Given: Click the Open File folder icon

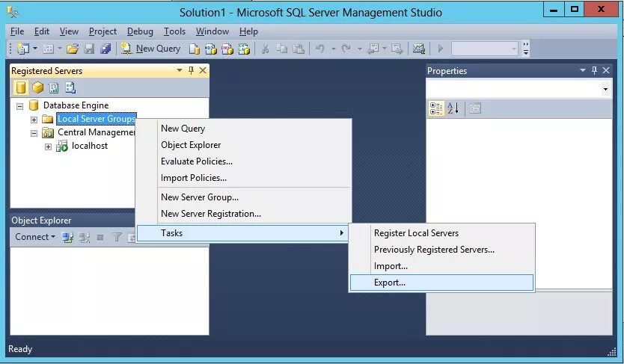Looking at the screenshot, I should click(x=72, y=49).
